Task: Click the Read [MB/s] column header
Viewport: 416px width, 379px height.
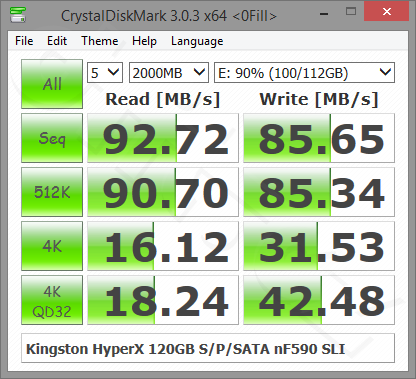Action: [163, 99]
